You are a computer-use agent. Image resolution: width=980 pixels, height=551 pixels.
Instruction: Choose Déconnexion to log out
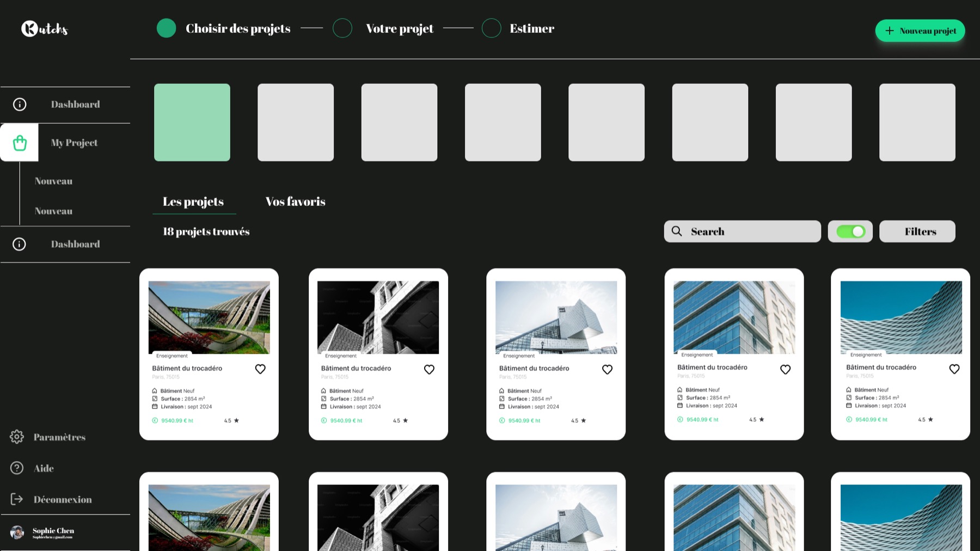(x=63, y=499)
